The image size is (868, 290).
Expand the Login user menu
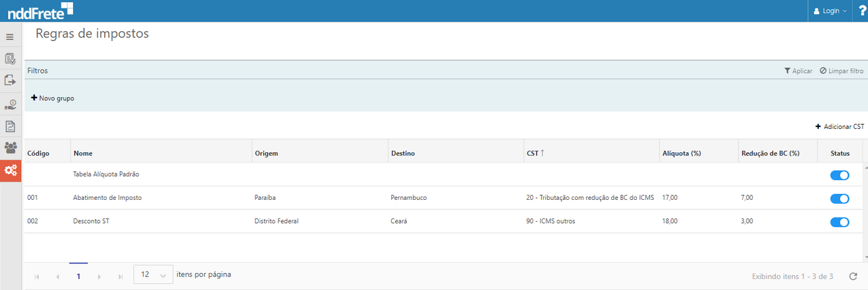[x=830, y=11]
